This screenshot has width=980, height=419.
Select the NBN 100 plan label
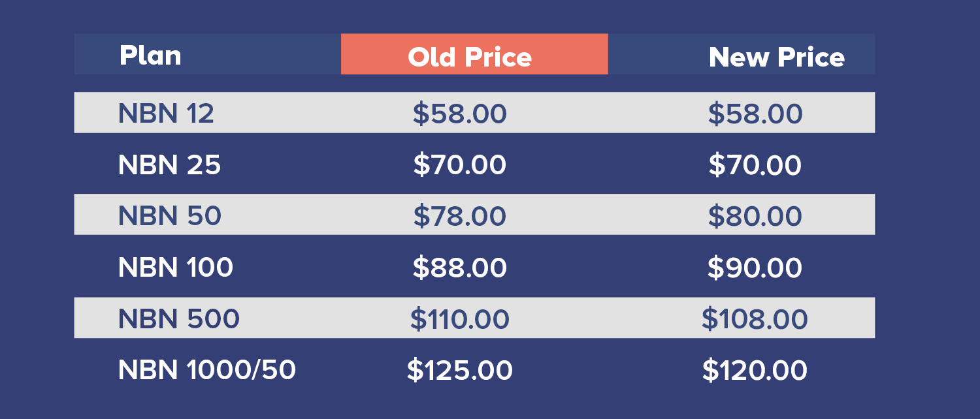[175, 268]
